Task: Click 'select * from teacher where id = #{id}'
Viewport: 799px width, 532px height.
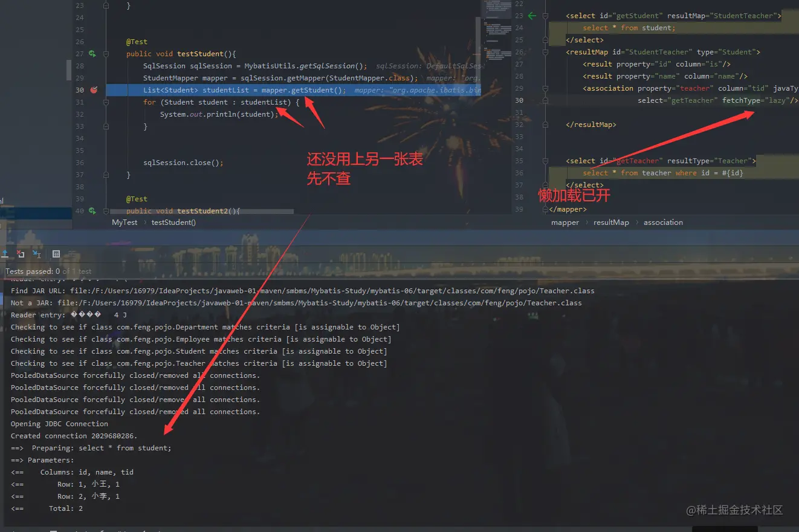Action: point(663,173)
